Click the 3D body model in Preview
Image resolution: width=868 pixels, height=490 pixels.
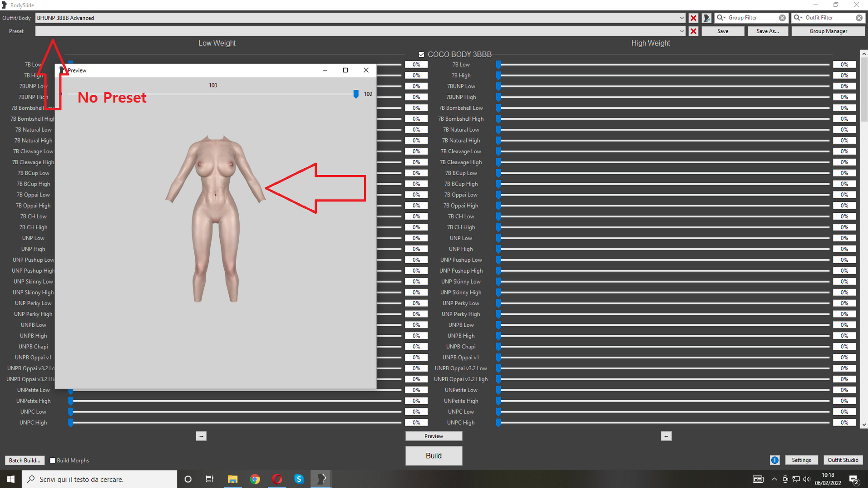click(215, 218)
